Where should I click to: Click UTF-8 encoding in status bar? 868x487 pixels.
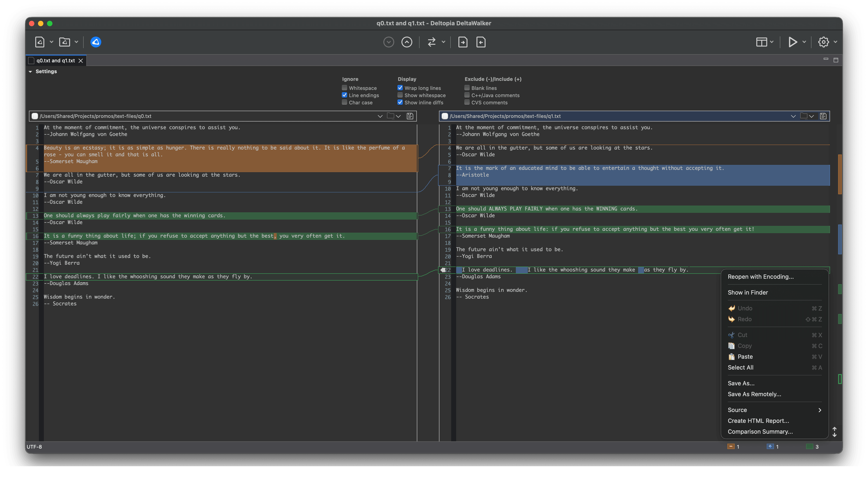coord(34,447)
